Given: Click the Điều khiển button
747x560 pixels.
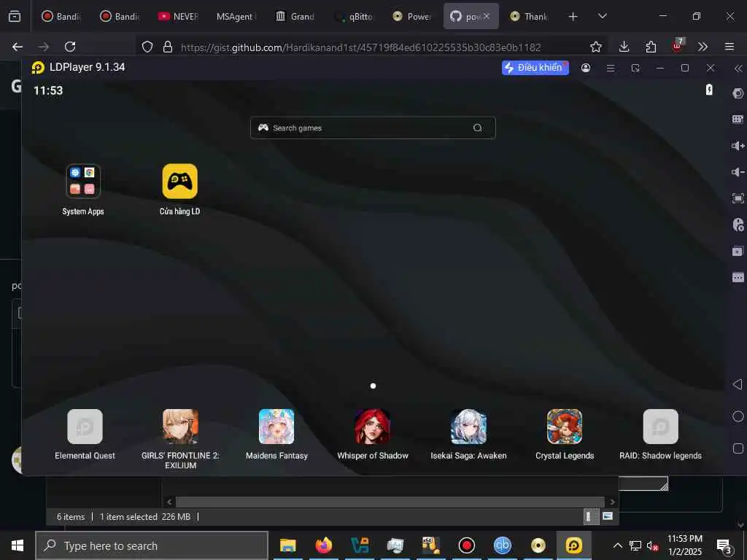Looking at the screenshot, I should click(x=535, y=68).
